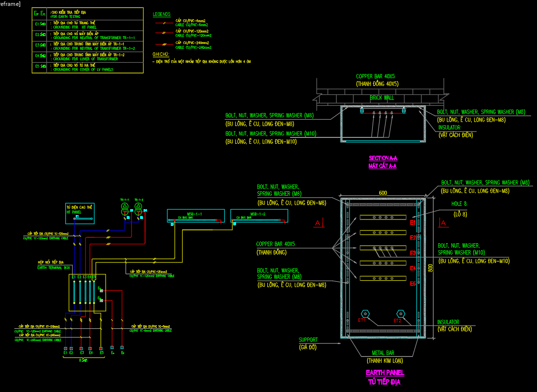
Task: Click the SECTION A-A title text
Action: pos(383,158)
